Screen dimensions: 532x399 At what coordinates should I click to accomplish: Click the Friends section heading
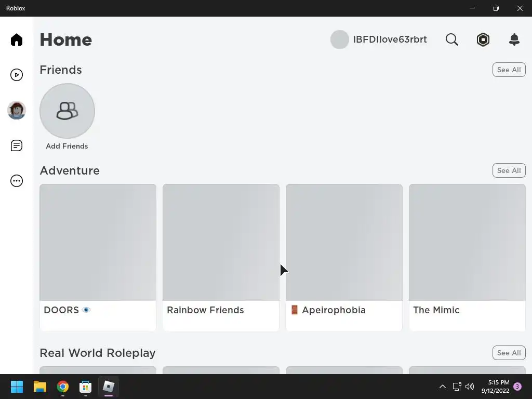click(61, 70)
